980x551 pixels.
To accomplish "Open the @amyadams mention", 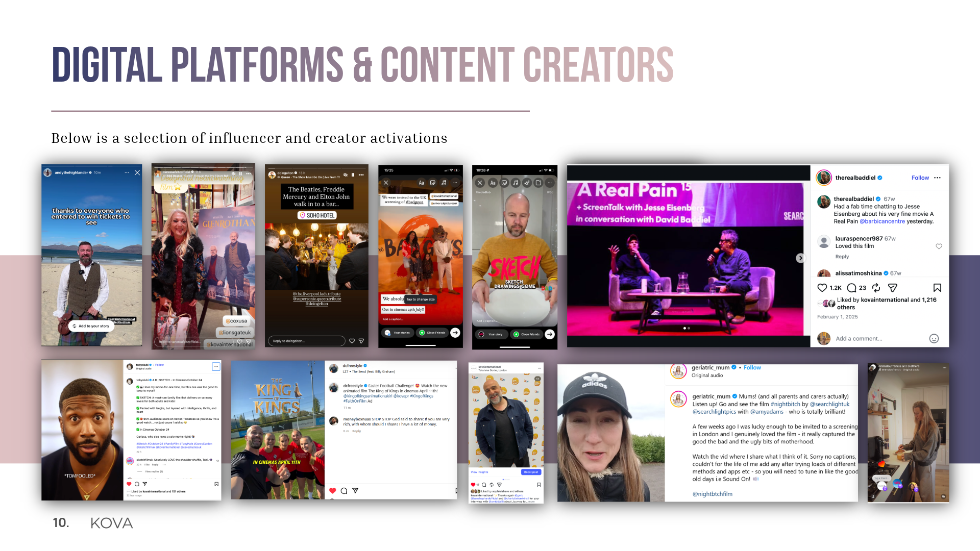I will click(x=767, y=412).
